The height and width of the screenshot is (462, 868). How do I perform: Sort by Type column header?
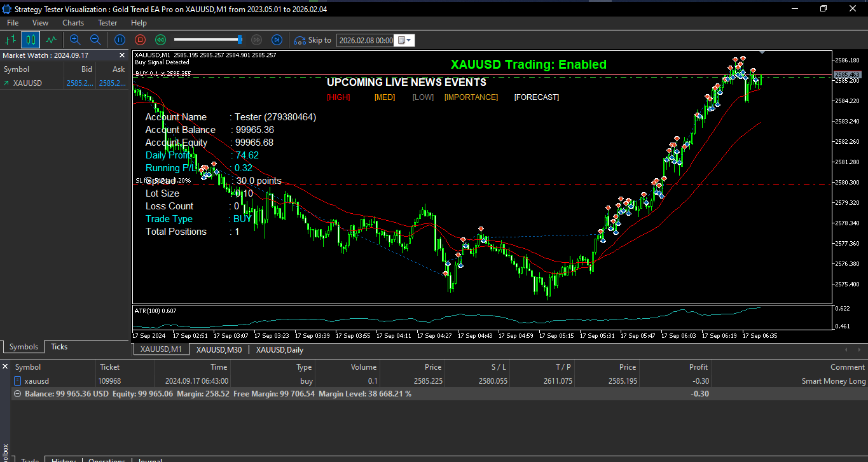click(304, 367)
